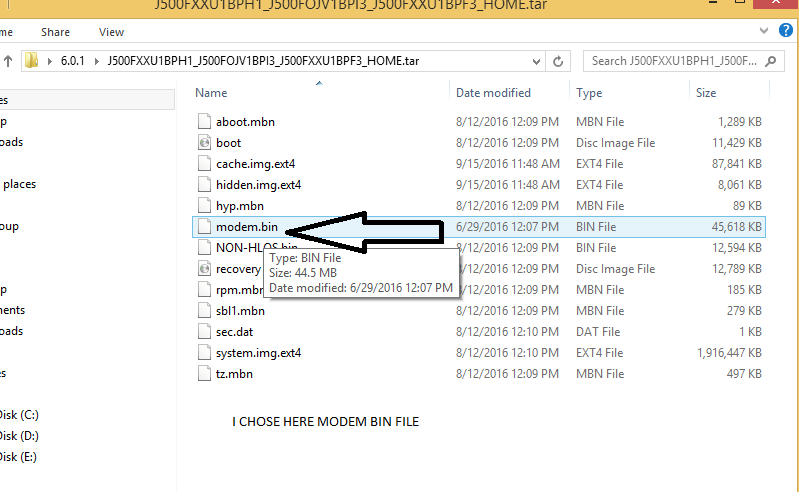Click the 9/15/2016 date of cache.img.ext4
Screen dimensions: 799x492
click(x=508, y=163)
